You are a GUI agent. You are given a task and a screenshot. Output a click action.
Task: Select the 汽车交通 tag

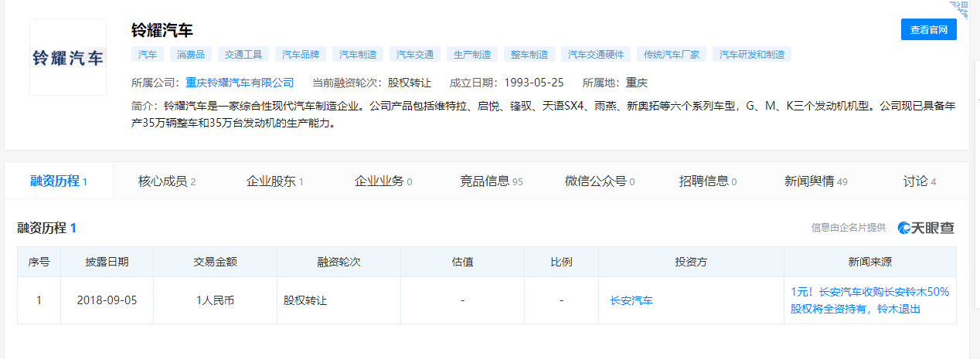(415, 55)
